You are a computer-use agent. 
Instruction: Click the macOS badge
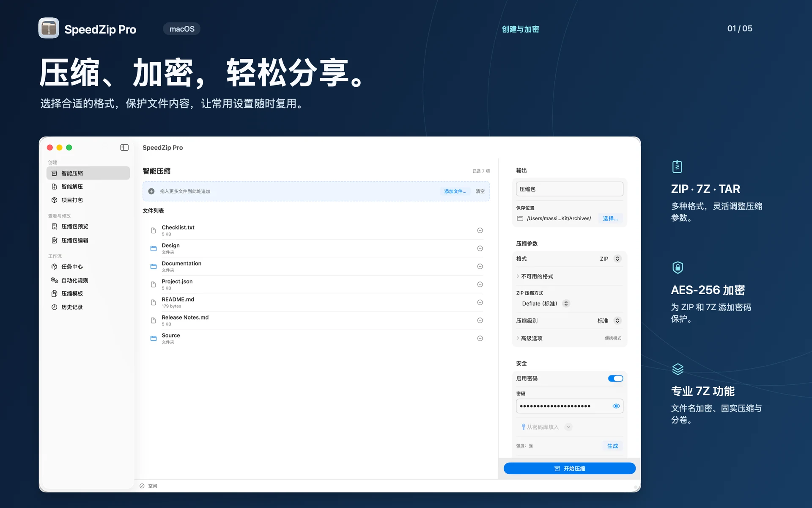point(182,29)
